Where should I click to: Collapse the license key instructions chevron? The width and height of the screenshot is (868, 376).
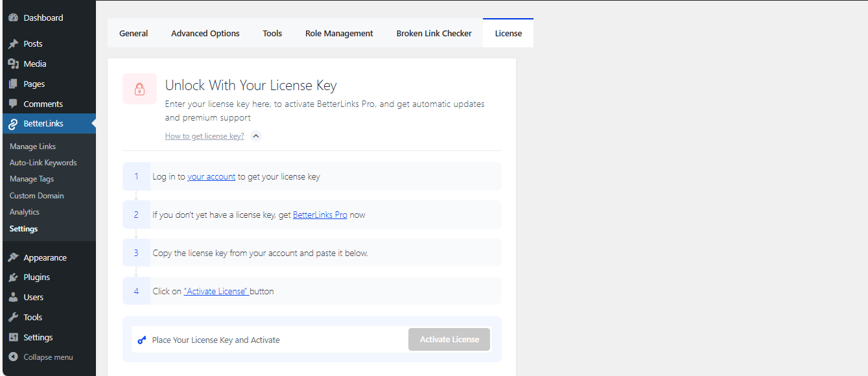pos(255,136)
